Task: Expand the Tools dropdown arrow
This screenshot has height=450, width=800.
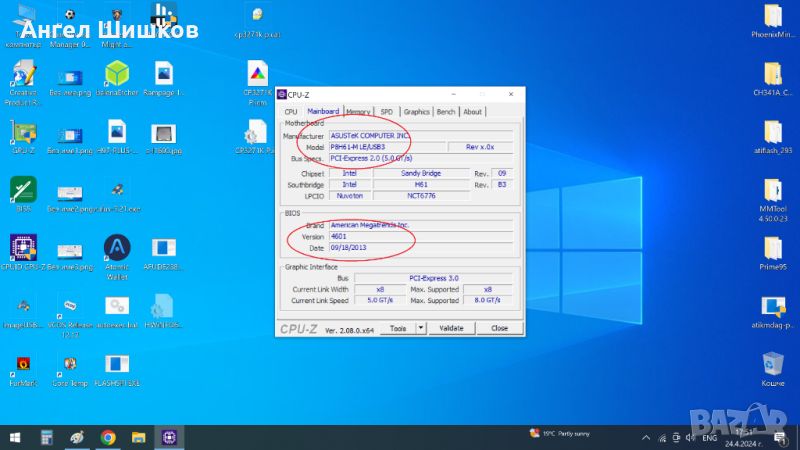Action: 421,328
